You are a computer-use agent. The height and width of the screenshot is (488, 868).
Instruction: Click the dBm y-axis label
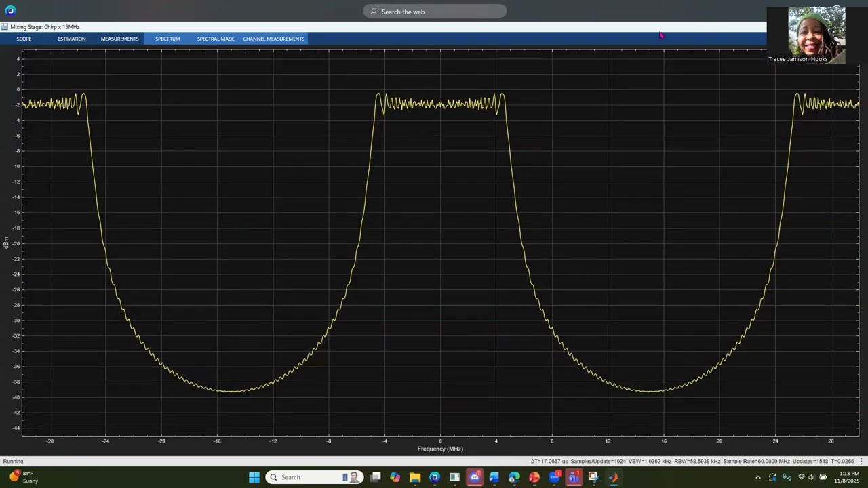click(x=6, y=243)
